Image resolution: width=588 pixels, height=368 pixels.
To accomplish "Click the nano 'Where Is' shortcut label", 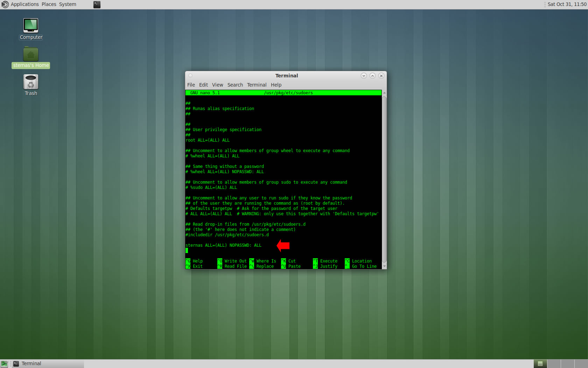I will tap(266, 261).
